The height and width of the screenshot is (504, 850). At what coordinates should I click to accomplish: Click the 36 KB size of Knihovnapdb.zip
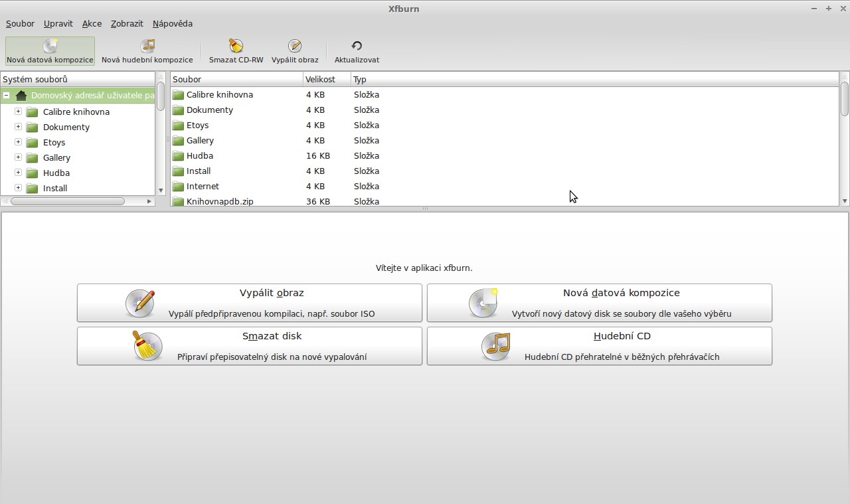tap(318, 201)
